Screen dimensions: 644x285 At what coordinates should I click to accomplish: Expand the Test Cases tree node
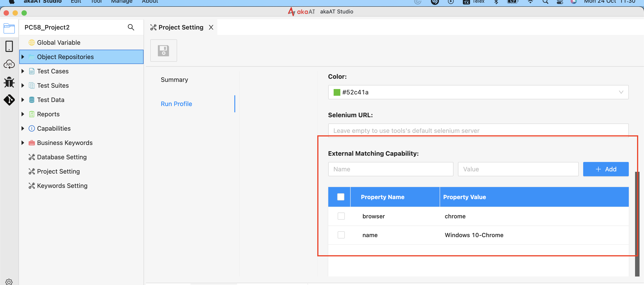[23, 71]
